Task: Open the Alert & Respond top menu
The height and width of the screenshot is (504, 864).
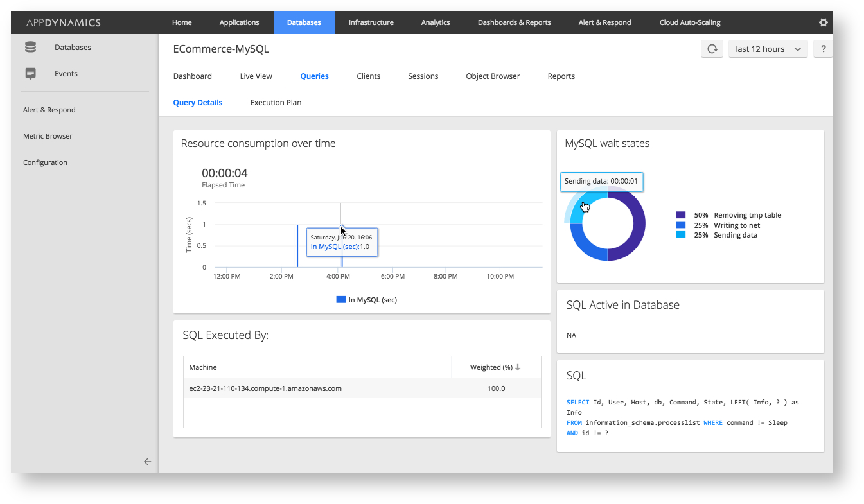Action: point(604,22)
